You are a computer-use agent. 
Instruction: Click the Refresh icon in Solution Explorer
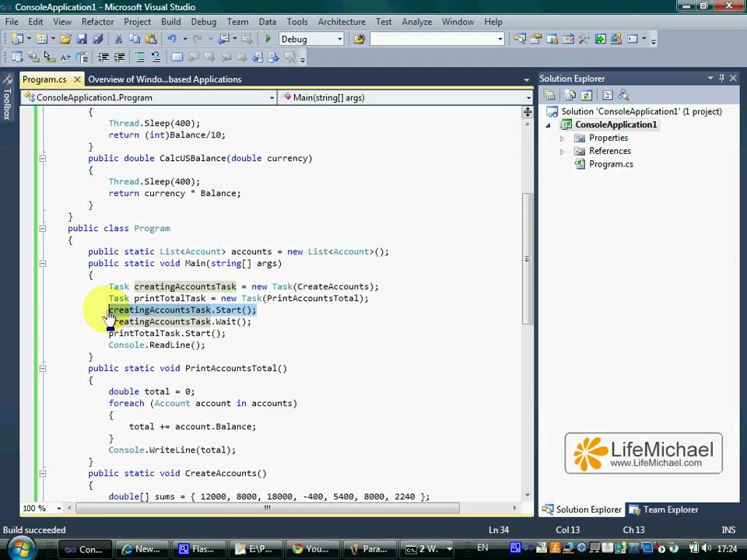pos(587,95)
